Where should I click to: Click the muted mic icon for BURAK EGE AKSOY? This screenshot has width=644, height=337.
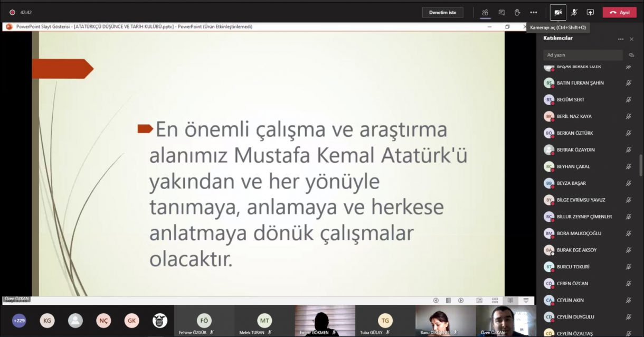pos(629,250)
